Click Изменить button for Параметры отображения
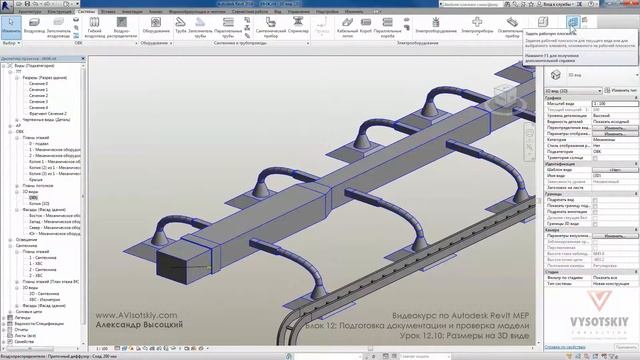Viewport: 640px width, 360px height. pyautogui.click(x=615, y=134)
